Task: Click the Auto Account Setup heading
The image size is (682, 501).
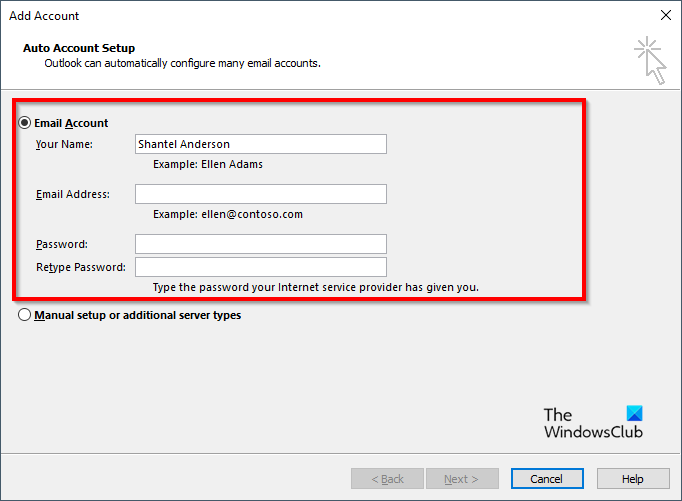Action: [77, 48]
